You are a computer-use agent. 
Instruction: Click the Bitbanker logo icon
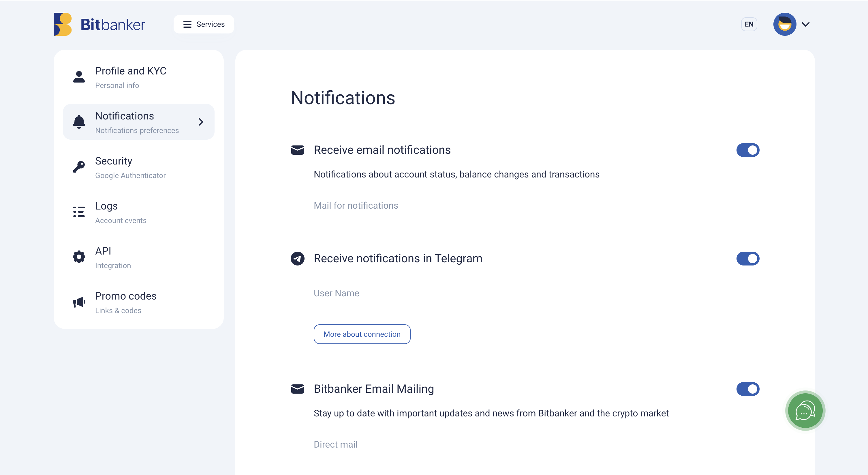point(63,24)
